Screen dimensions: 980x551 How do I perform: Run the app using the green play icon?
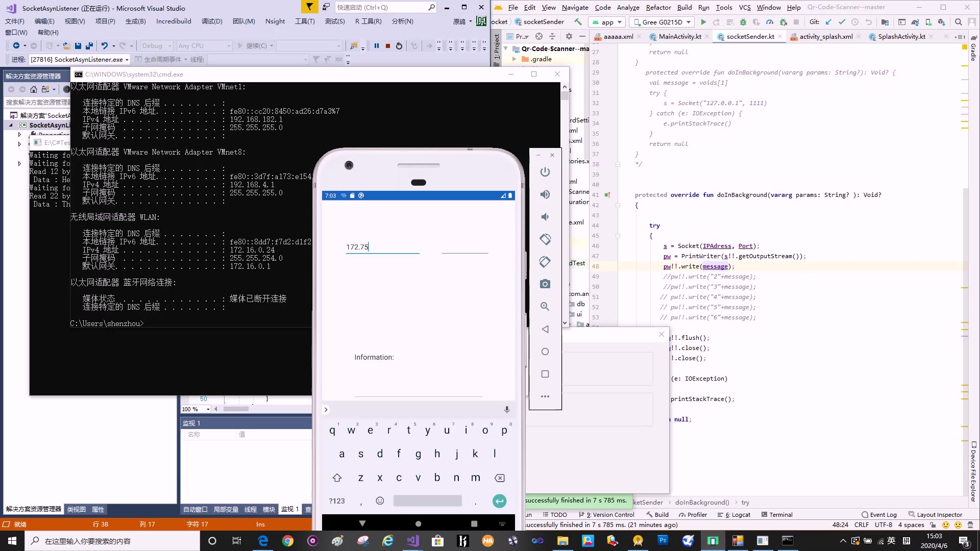tap(704, 22)
